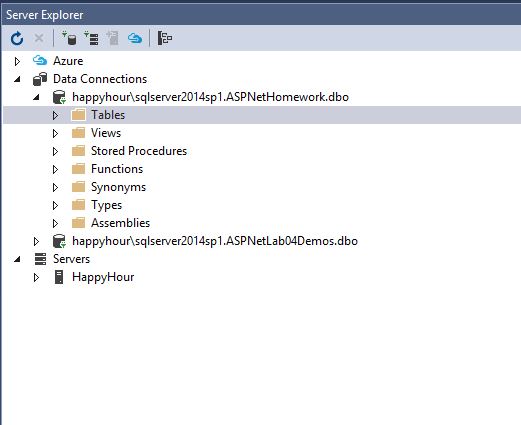
Task: Collapse the ASPNetHomework.dbo connection
Action: pyautogui.click(x=36, y=97)
